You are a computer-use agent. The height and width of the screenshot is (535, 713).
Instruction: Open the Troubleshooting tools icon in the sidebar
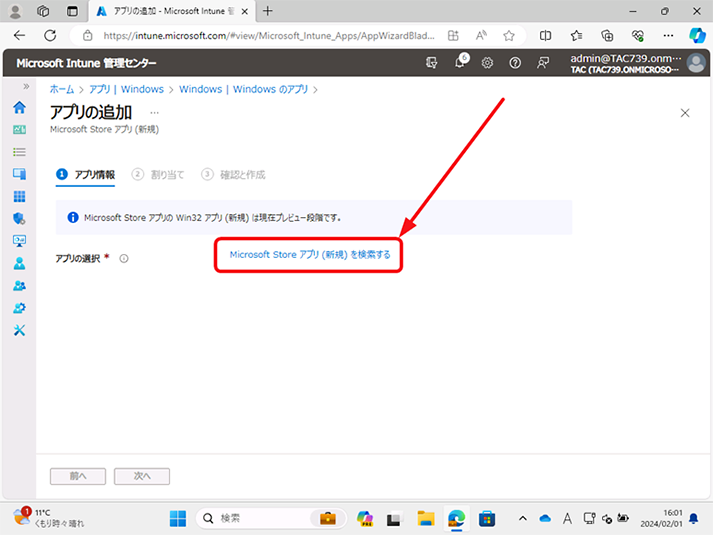(x=19, y=330)
